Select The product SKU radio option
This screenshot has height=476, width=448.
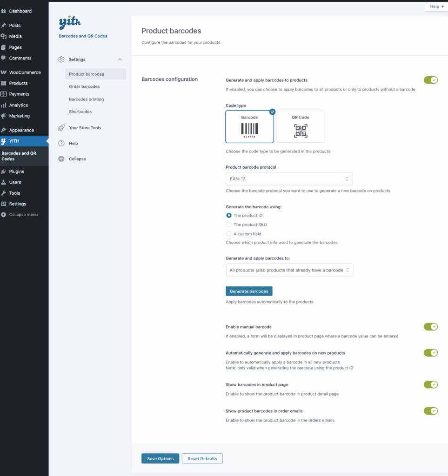click(x=229, y=225)
